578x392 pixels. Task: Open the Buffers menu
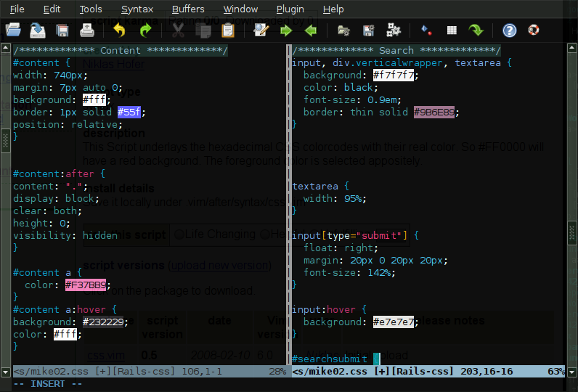[188, 9]
